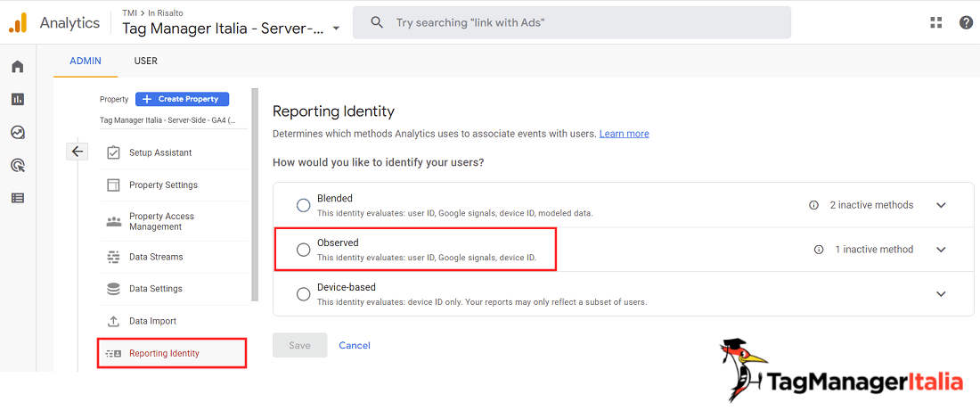Open the Help question mark icon
The width and height of the screenshot is (980, 419).
[966, 22]
